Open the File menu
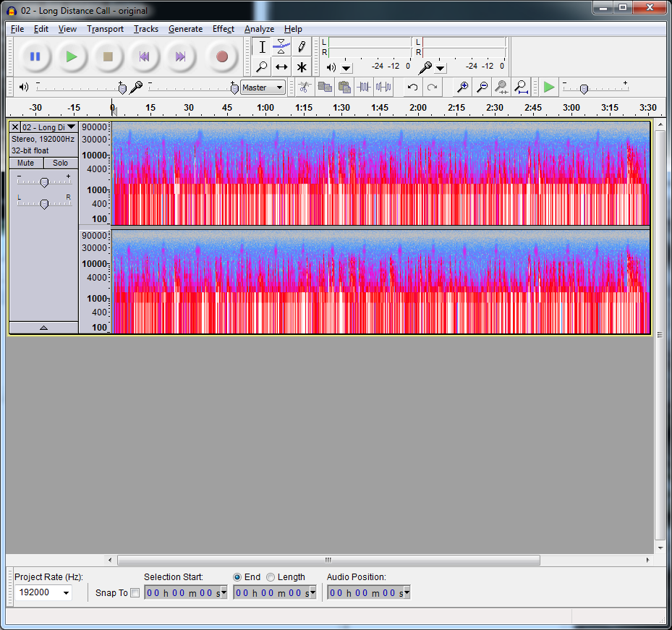 pos(17,29)
